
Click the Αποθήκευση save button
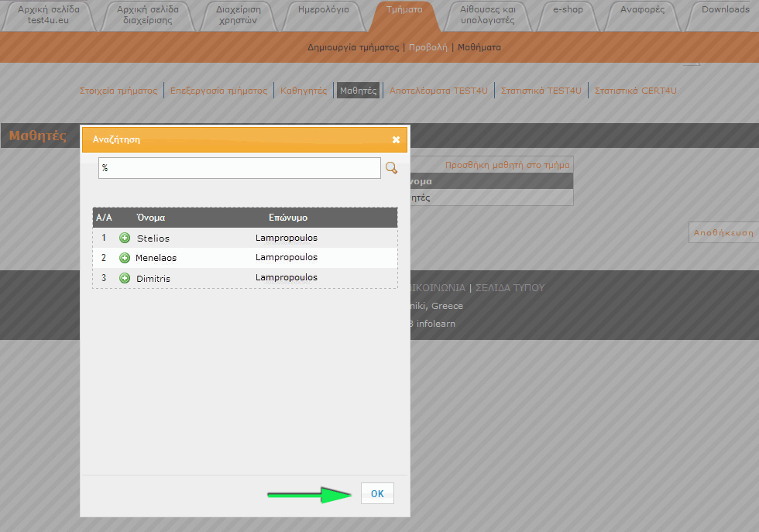[723, 232]
